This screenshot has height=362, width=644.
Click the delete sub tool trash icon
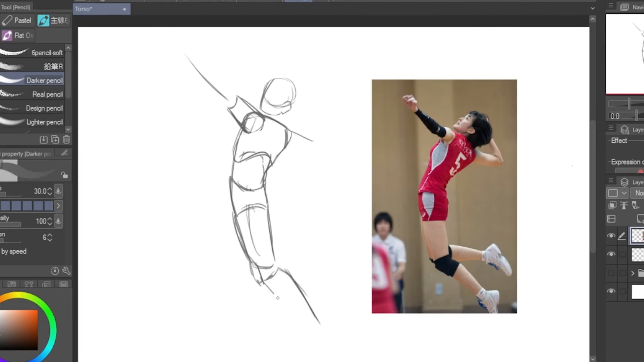tap(66, 139)
